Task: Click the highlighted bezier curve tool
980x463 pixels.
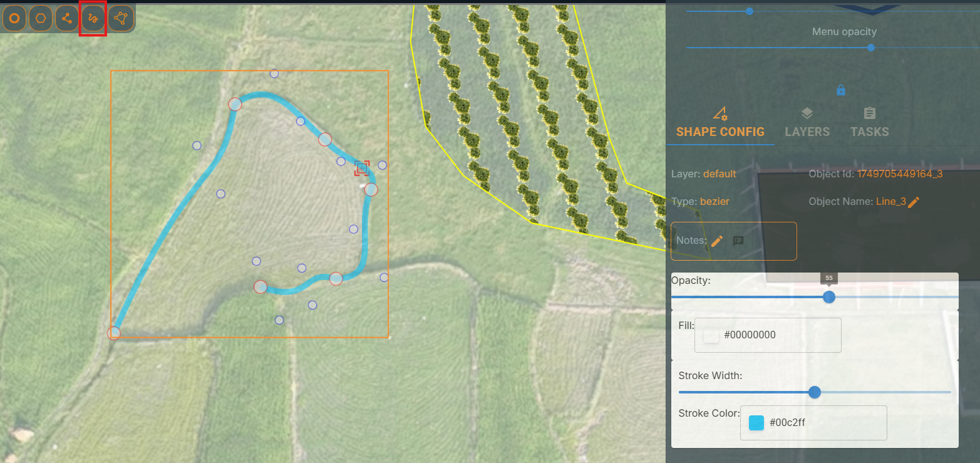Action: tap(93, 19)
